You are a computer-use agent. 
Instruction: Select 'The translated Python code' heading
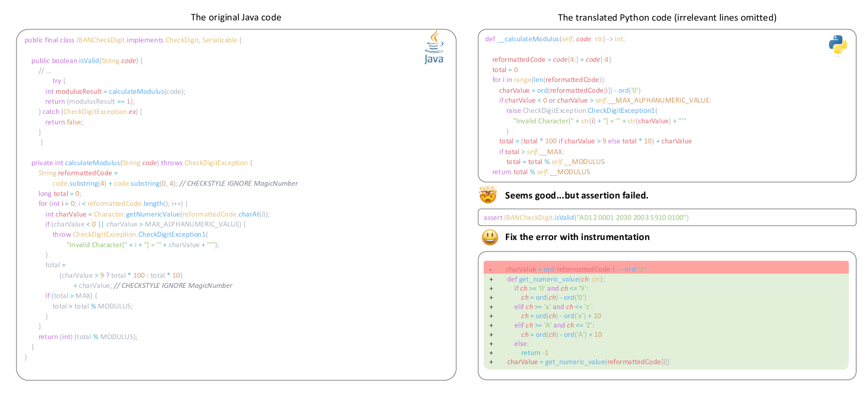point(667,18)
